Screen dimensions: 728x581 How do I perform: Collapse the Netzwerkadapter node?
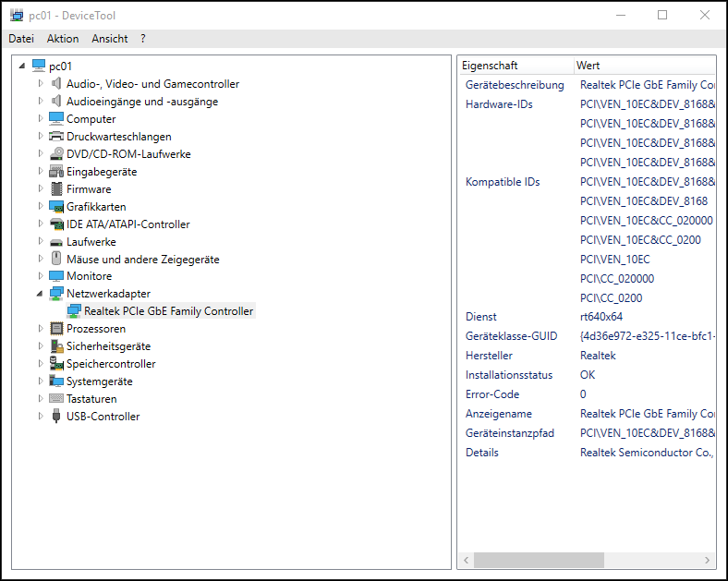40,294
